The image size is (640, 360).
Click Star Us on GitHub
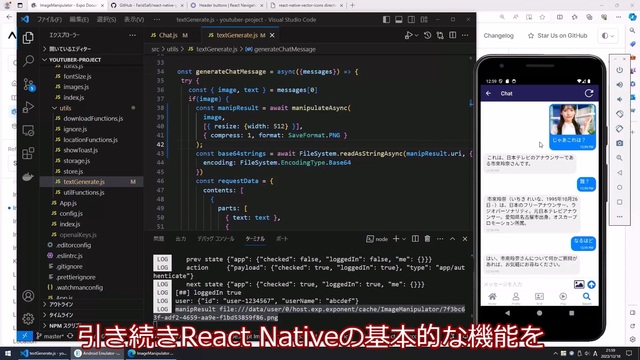(558, 36)
